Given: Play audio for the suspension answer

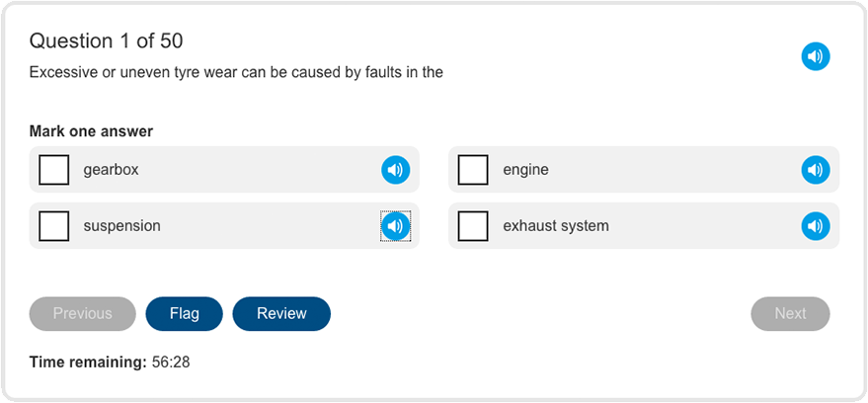Looking at the screenshot, I should pyautogui.click(x=395, y=226).
